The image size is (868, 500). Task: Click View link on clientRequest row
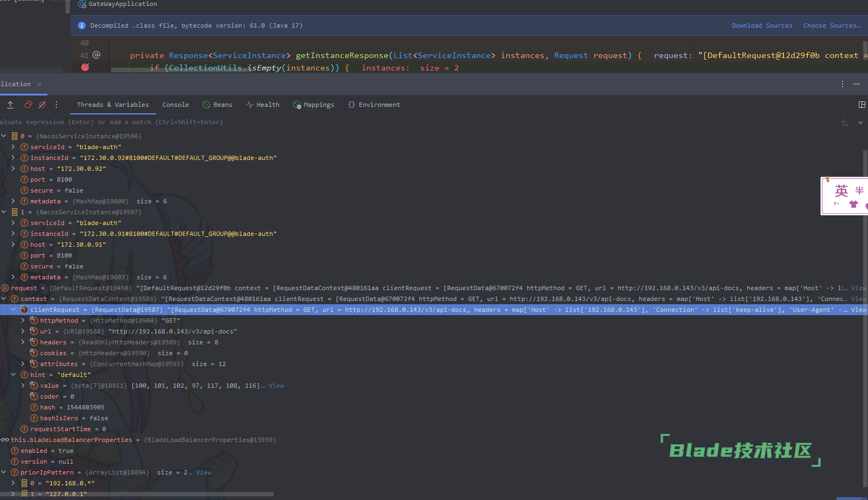pyautogui.click(x=858, y=310)
